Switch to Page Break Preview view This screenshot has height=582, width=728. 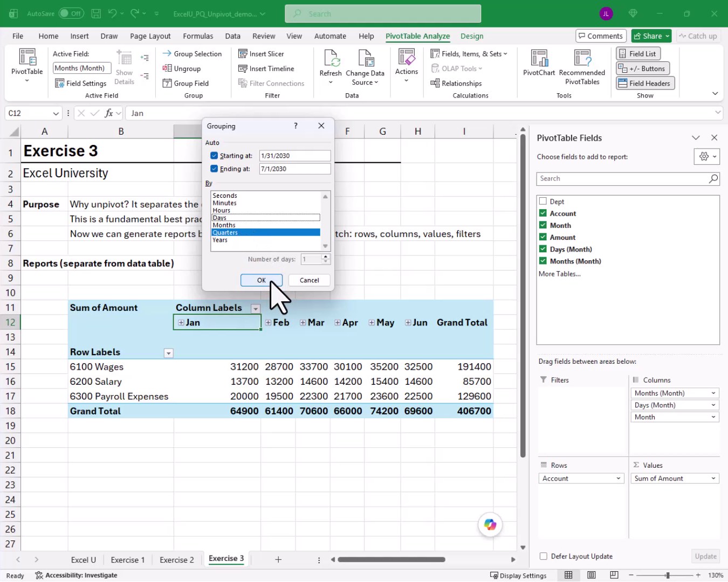pos(614,575)
